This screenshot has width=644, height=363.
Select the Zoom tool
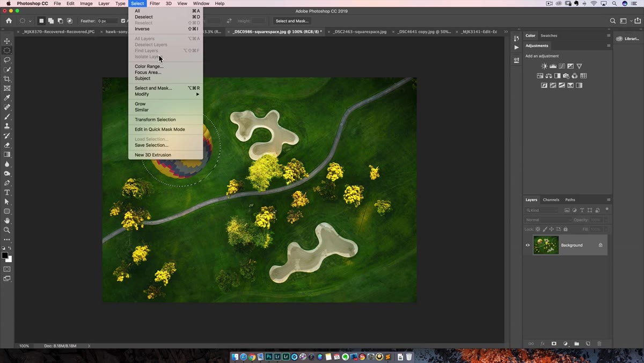(x=7, y=230)
